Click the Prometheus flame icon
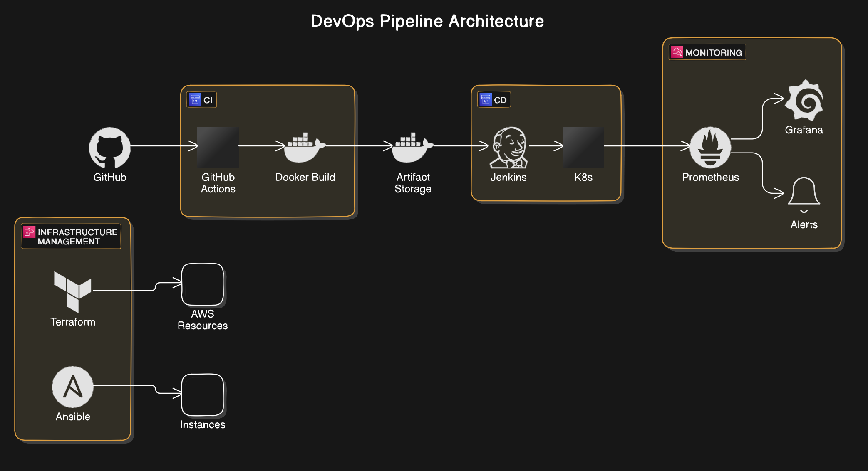This screenshot has width=868, height=471. coord(710,148)
